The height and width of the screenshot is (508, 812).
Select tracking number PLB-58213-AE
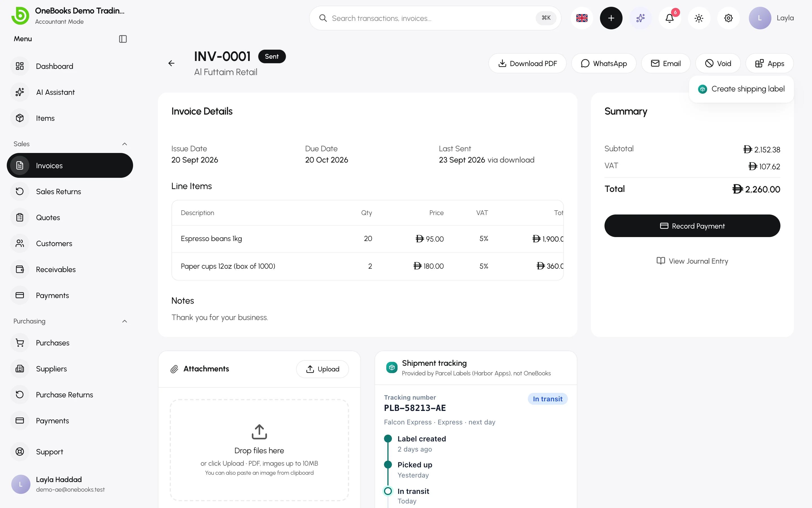click(x=415, y=408)
